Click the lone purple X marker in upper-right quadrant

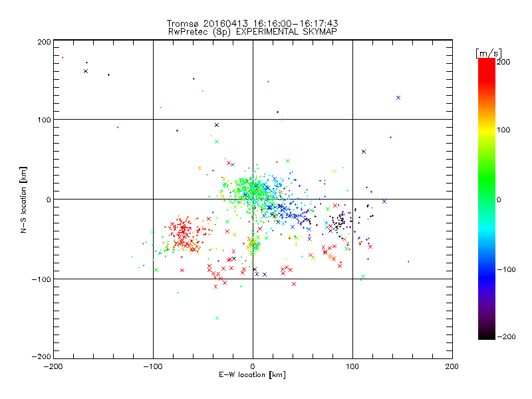(x=398, y=98)
